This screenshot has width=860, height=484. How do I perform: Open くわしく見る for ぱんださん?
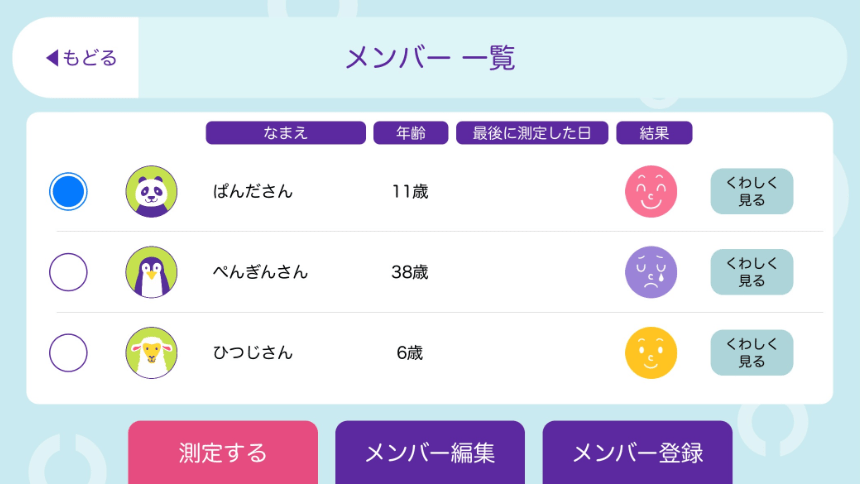coord(752,191)
